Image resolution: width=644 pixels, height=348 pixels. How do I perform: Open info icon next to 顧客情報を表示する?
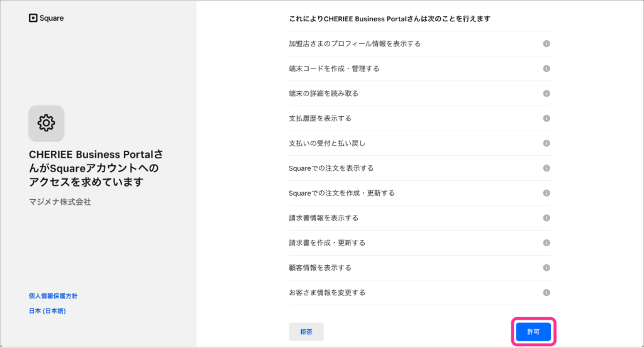pyautogui.click(x=546, y=268)
